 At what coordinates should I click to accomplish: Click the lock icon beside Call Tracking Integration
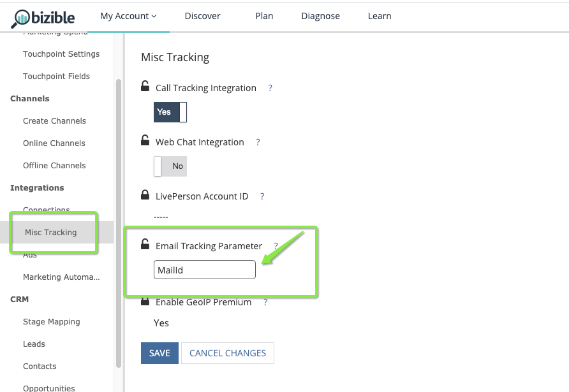[145, 86]
